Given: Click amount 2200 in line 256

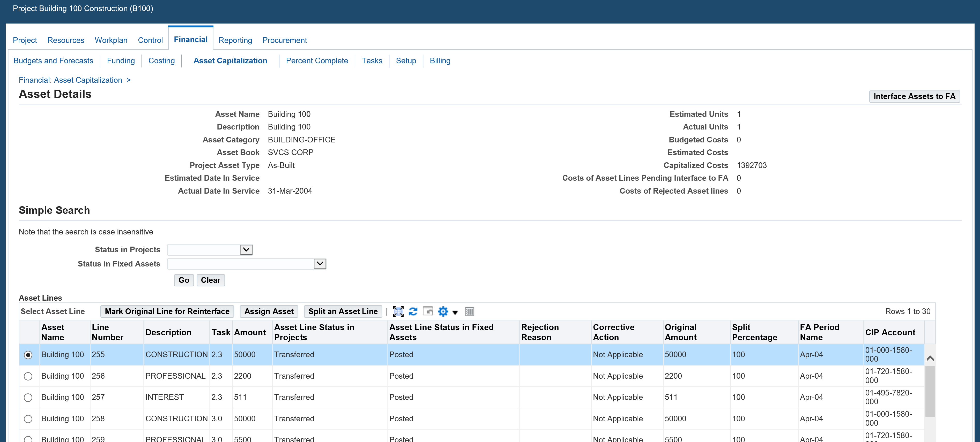Looking at the screenshot, I should coord(242,376).
